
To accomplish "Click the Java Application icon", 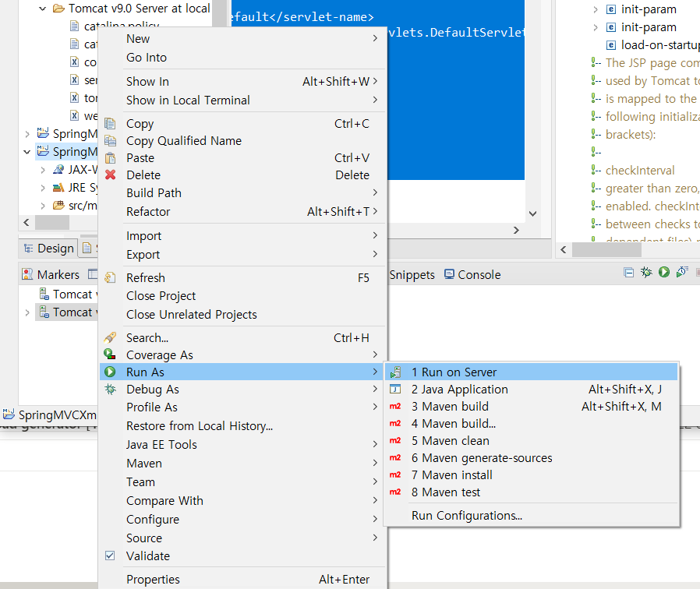I will (395, 389).
